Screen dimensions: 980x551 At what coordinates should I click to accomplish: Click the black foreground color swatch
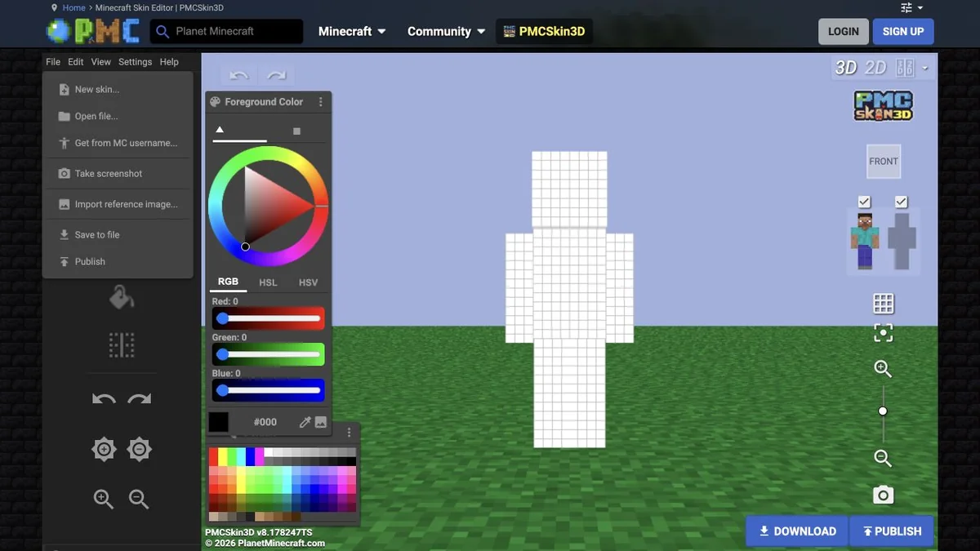click(219, 422)
